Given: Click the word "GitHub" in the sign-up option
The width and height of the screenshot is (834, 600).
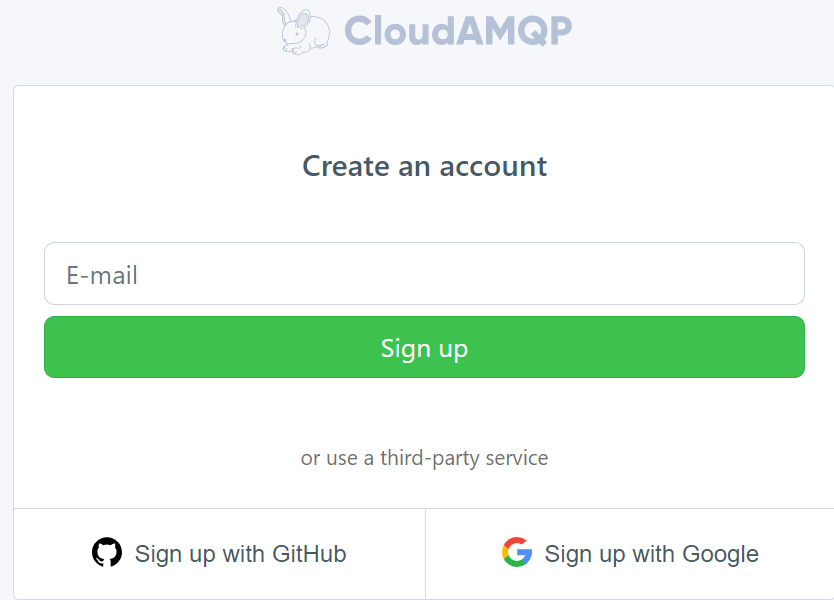Looking at the screenshot, I should (308, 554).
